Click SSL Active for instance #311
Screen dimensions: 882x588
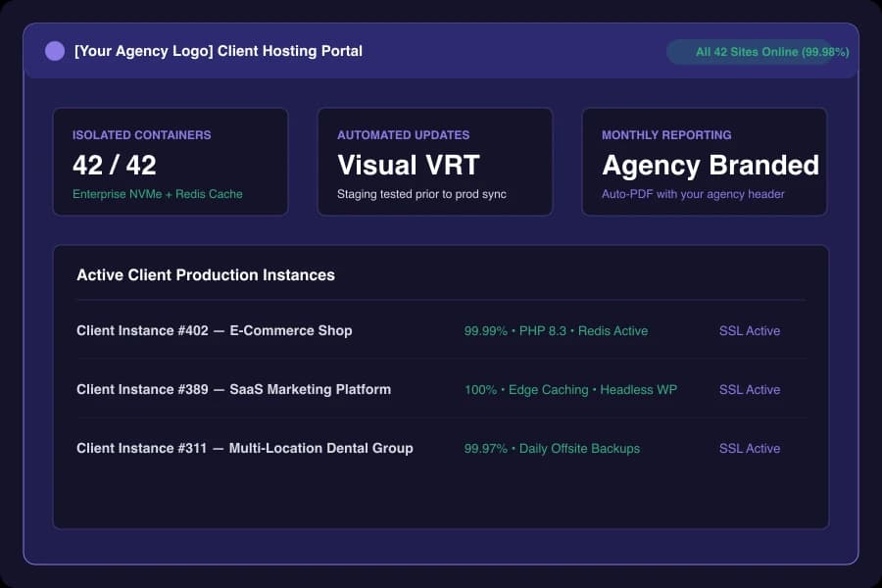[x=750, y=449]
